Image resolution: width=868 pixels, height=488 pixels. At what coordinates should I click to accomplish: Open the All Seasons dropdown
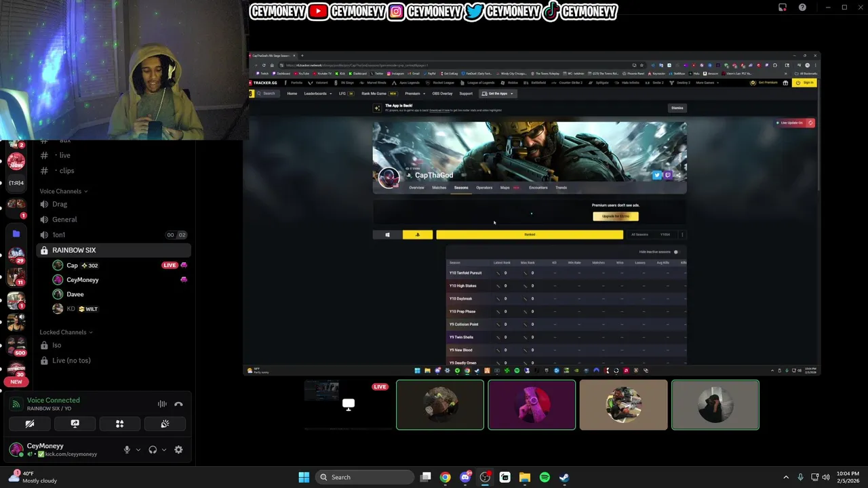[x=640, y=235]
